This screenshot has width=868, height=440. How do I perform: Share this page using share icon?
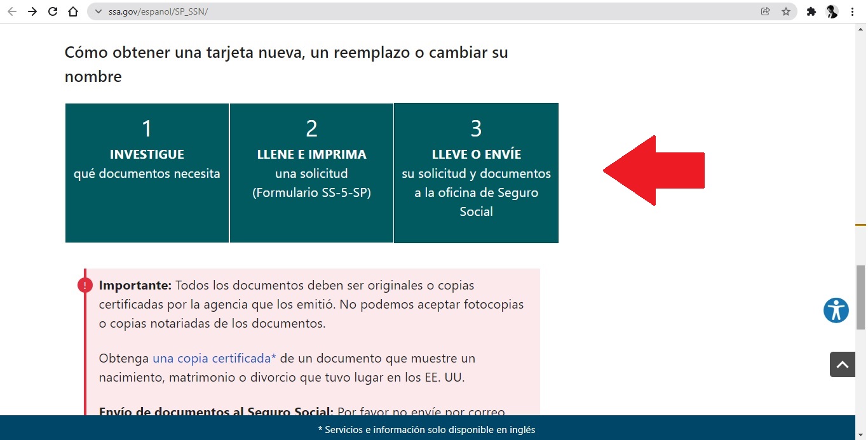click(x=765, y=11)
